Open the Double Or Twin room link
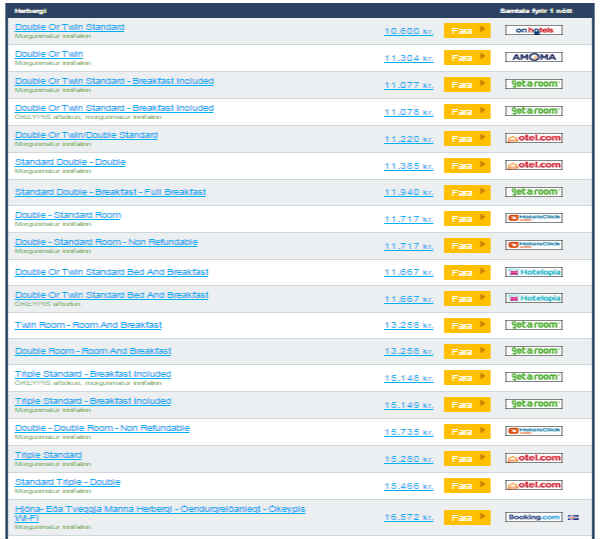 [49, 54]
